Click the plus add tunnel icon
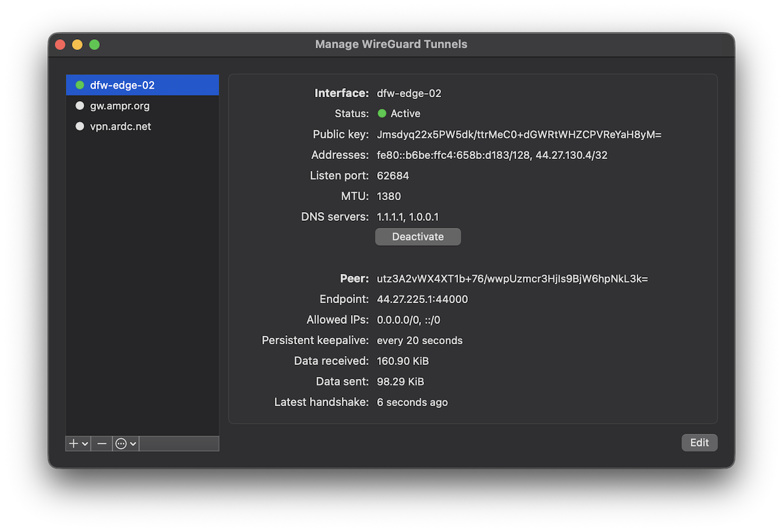 (74, 443)
